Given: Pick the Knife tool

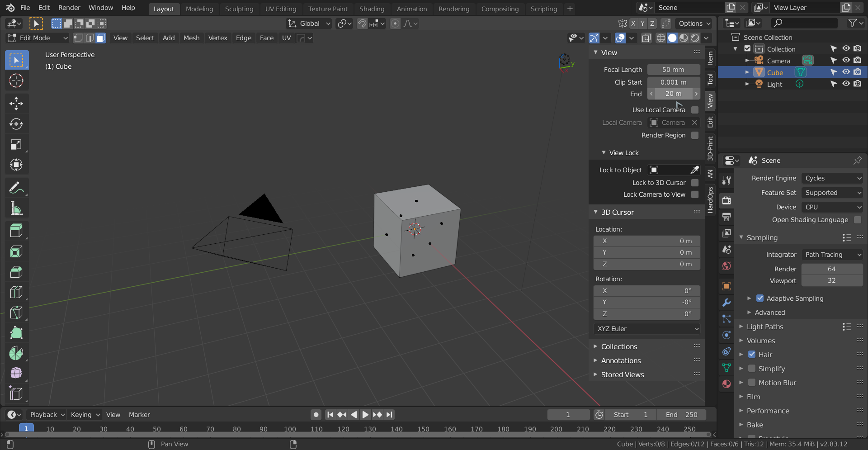Looking at the screenshot, I should 16,313.
